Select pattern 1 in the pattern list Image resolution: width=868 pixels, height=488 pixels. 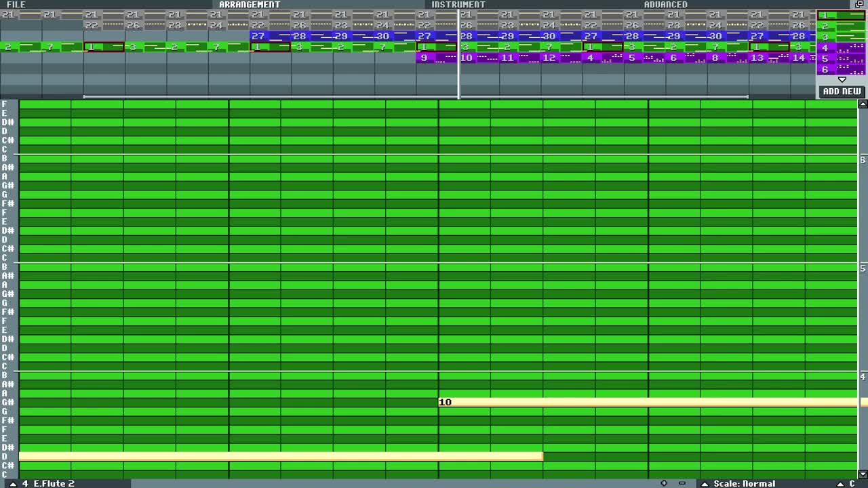[841, 15]
